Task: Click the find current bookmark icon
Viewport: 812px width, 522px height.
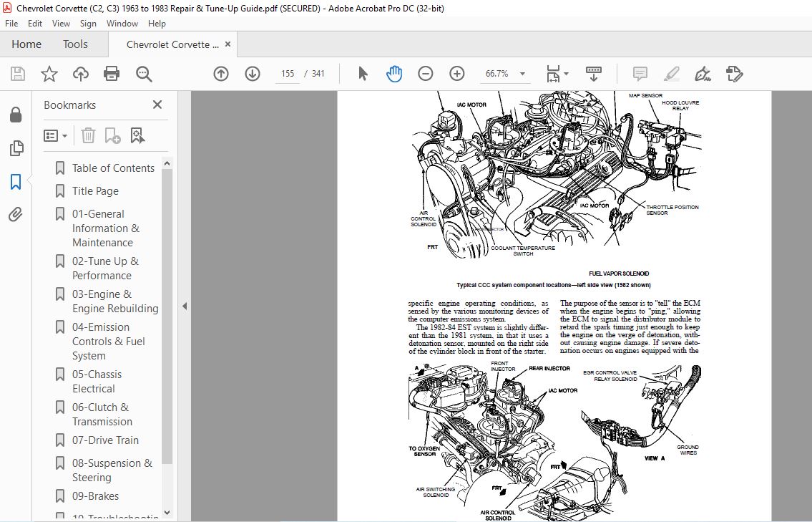Action: pos(137,136)
